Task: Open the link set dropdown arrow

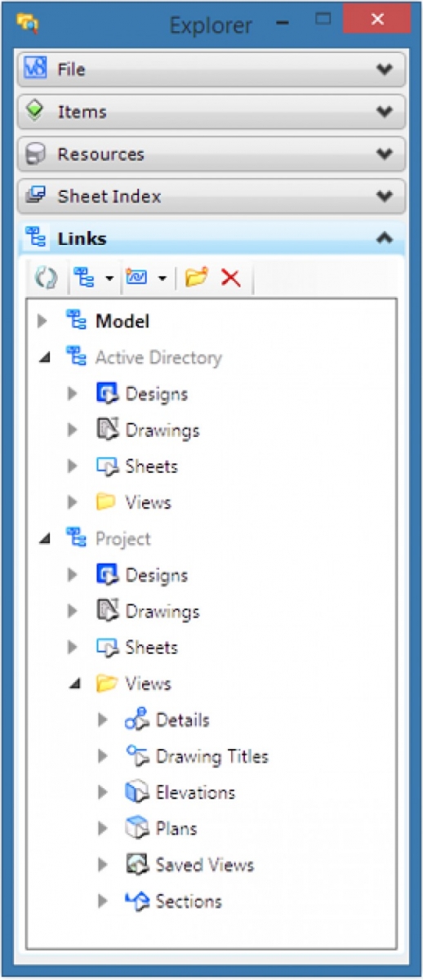Action: pos(162,279)
